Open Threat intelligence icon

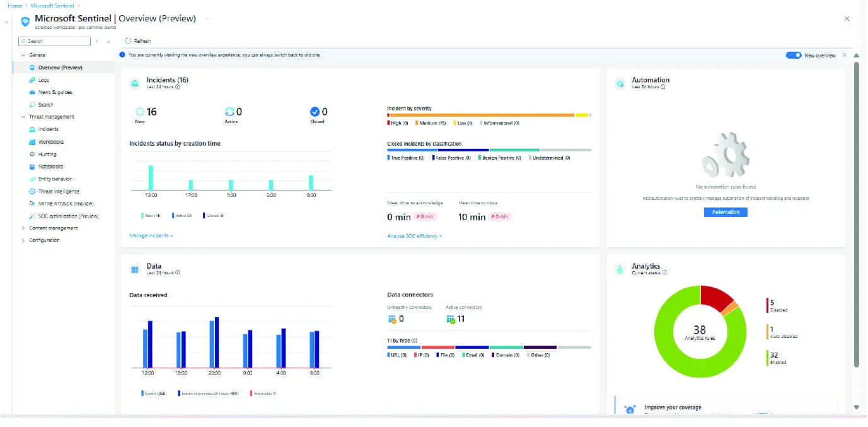tap(33, 191)
